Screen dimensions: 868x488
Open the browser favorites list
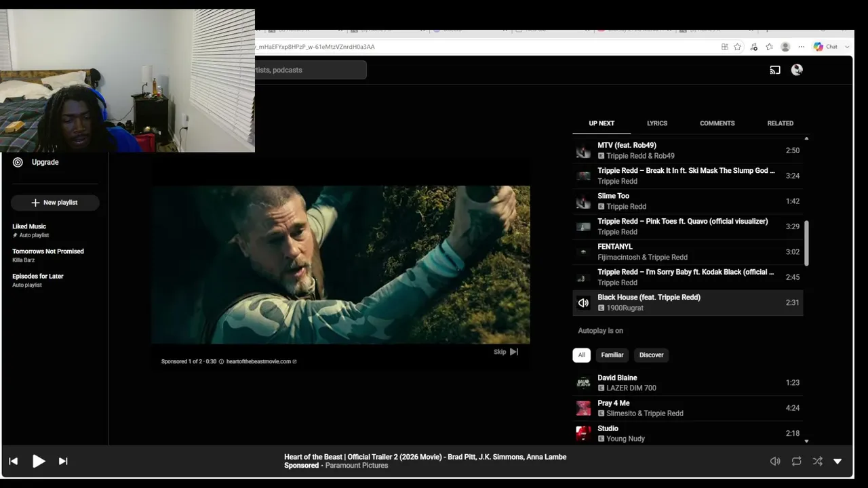[x=770, y=47]
